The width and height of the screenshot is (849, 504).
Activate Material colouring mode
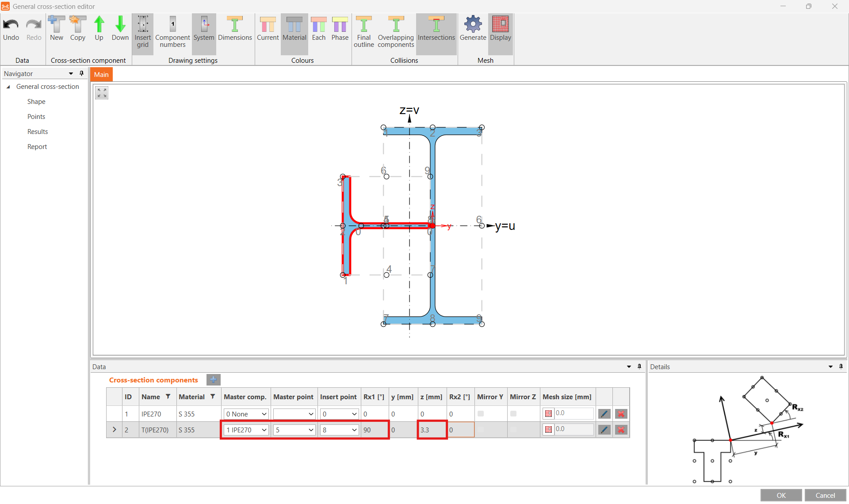294,33
